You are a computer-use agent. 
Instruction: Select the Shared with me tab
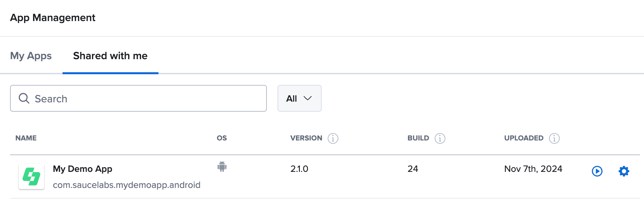coord(110,56)
